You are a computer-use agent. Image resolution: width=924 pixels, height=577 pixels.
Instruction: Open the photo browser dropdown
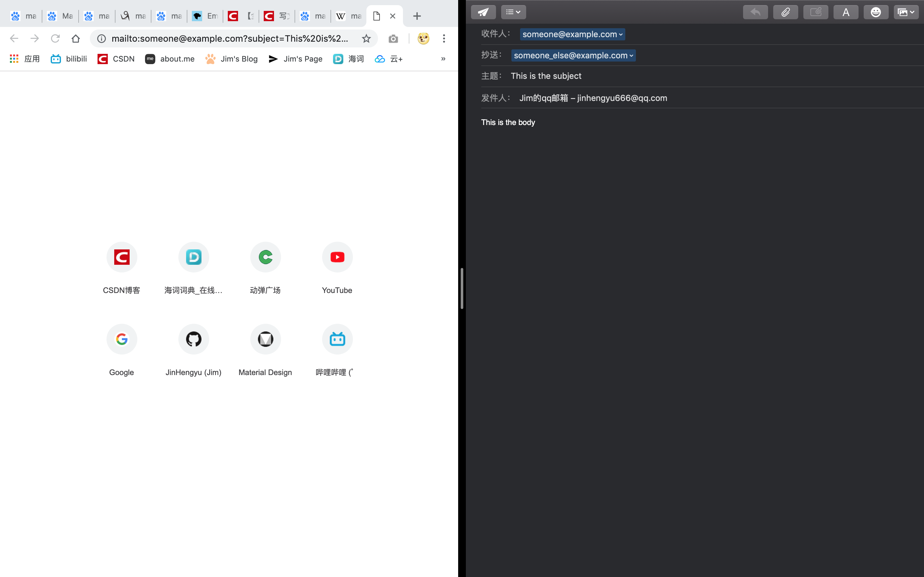(906, 12)
